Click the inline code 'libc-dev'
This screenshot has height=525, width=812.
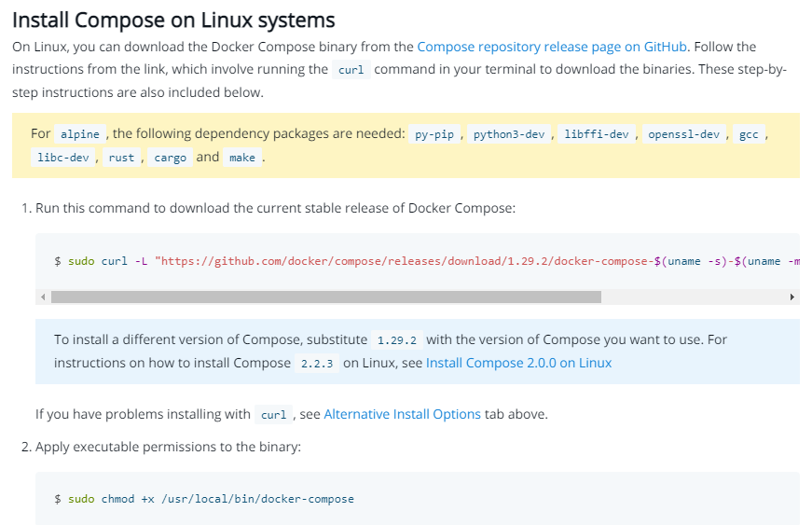(x=63, y=158)
